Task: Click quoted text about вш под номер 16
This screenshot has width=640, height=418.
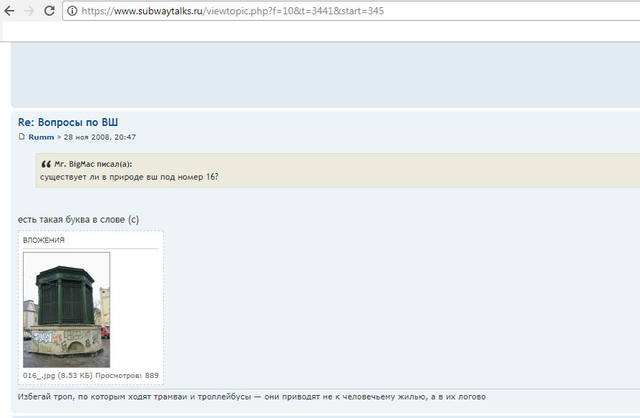Action: 129,177
